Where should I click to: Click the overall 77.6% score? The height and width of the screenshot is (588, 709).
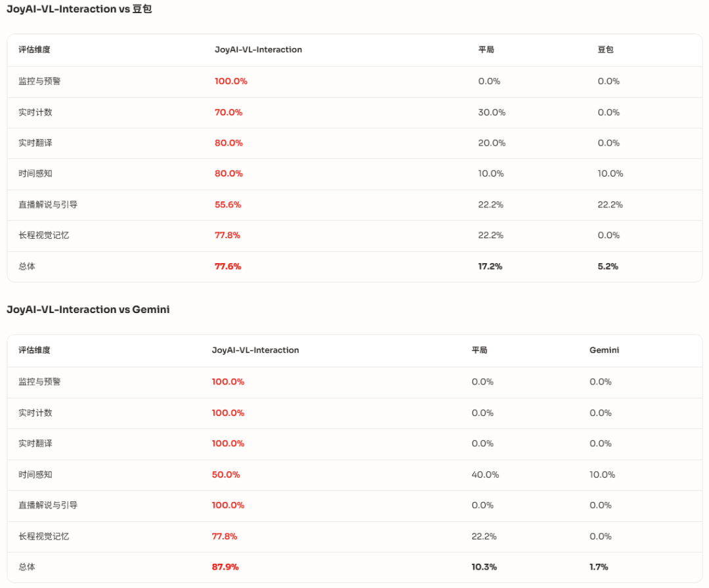(x=228, y=266)
